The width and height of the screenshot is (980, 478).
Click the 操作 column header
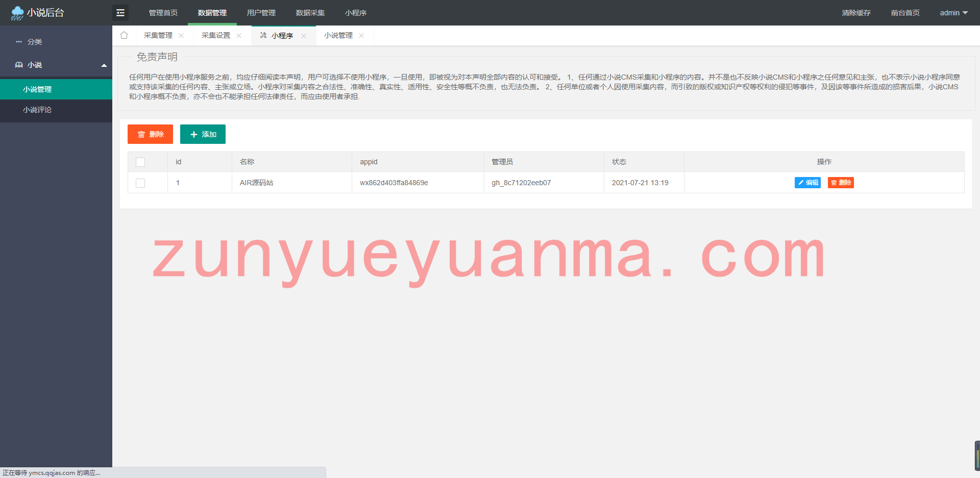coord(824,162)
